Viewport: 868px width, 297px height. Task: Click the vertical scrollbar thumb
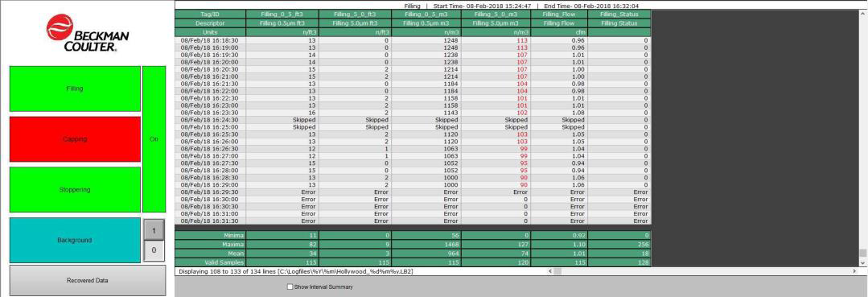coord(862,253)
